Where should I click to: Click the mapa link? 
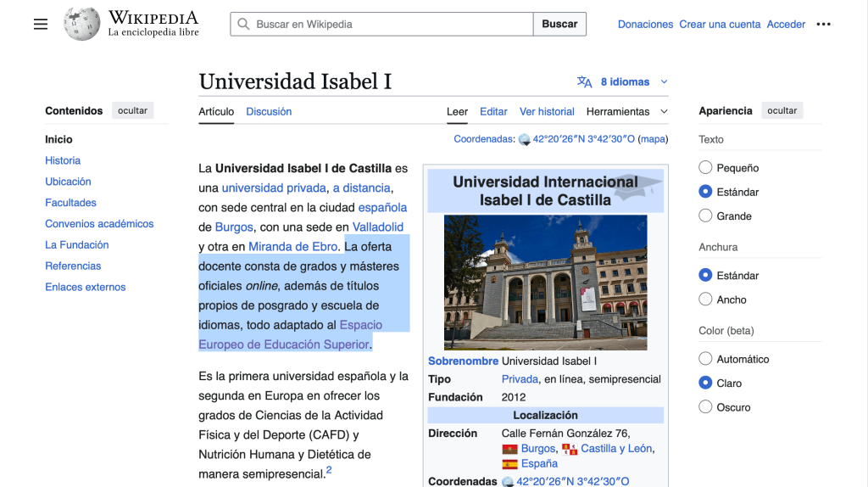[x=653, y=139]
